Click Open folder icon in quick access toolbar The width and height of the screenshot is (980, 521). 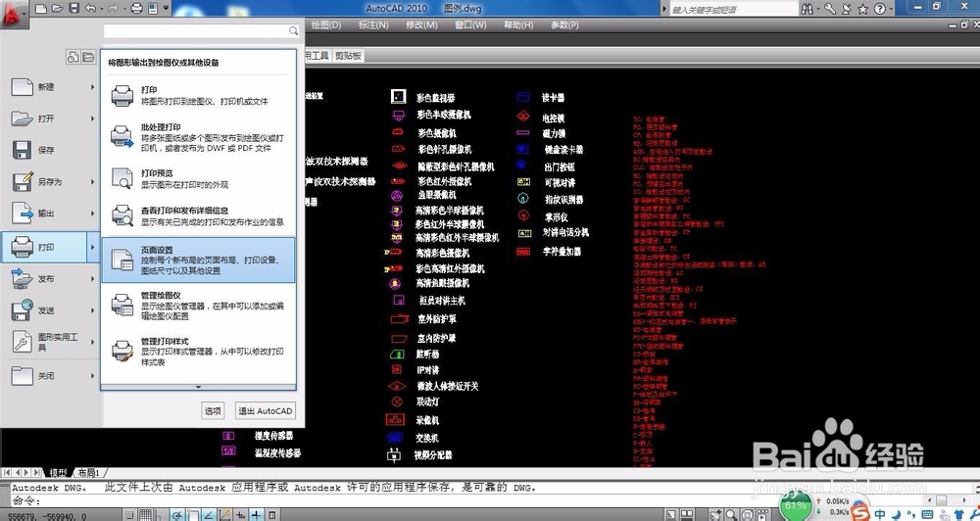58,8
